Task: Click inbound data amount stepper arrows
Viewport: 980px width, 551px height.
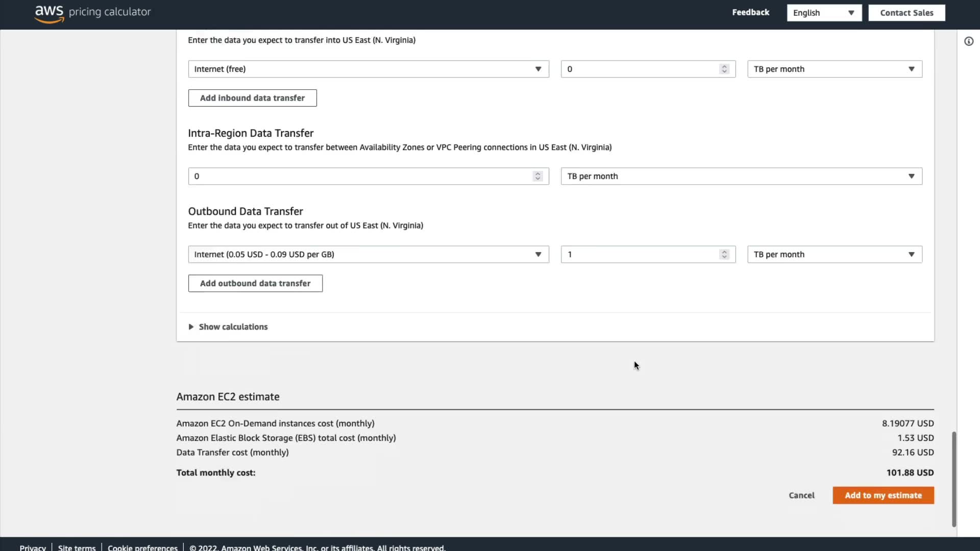Action: pos(724,69)
